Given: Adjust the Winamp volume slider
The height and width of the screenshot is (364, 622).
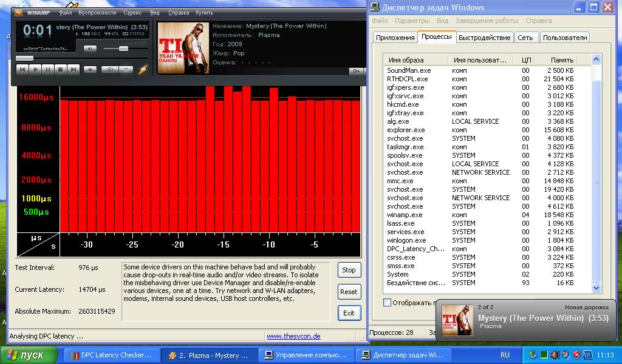Looking at the screenshot, I should pos(123,49).
